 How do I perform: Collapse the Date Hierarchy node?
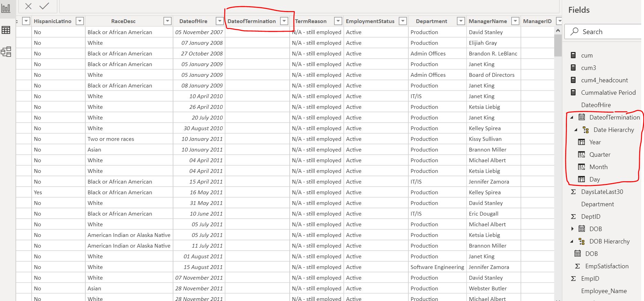tap(576, 130)
